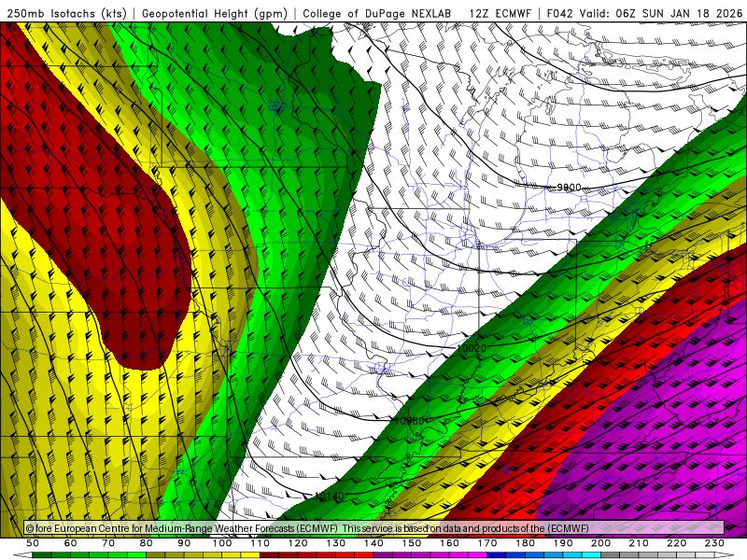Click the 100 label on the color scale
Viewport: 747px width, 560px height.
[222, 543]
